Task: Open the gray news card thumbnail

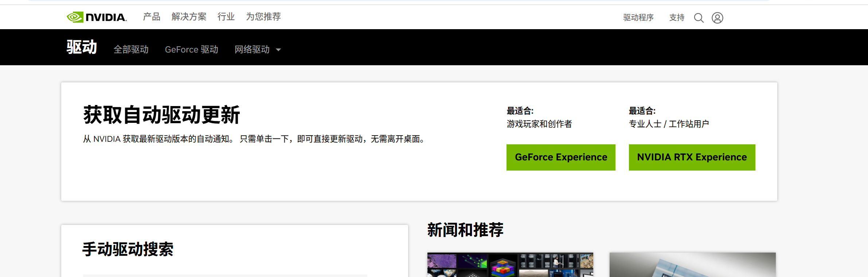Action: pyautogui.click(x=693, y=265)
